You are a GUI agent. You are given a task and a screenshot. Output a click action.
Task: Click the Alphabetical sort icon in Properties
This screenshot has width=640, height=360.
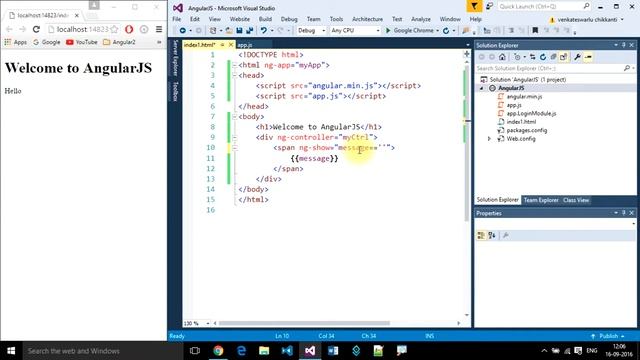[492, 236]
